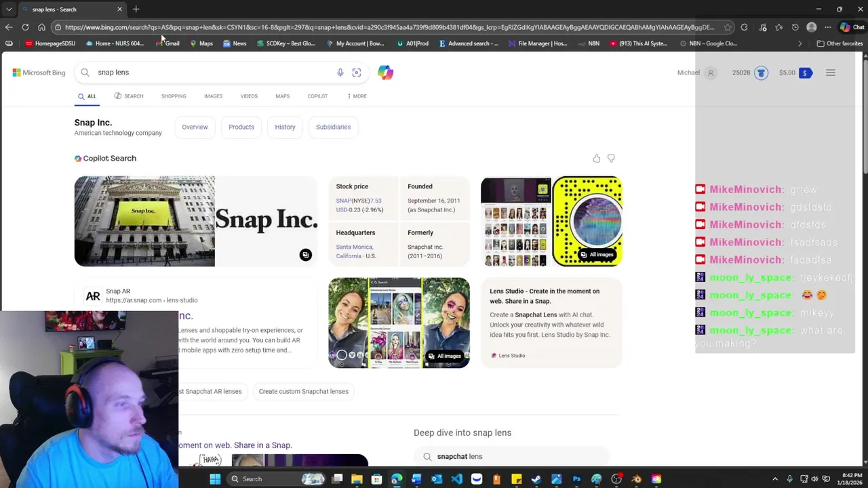Close the snap lens - Search tab
Image resolution: width=868 pixels, height=488 pixels.
click(119, 9)
